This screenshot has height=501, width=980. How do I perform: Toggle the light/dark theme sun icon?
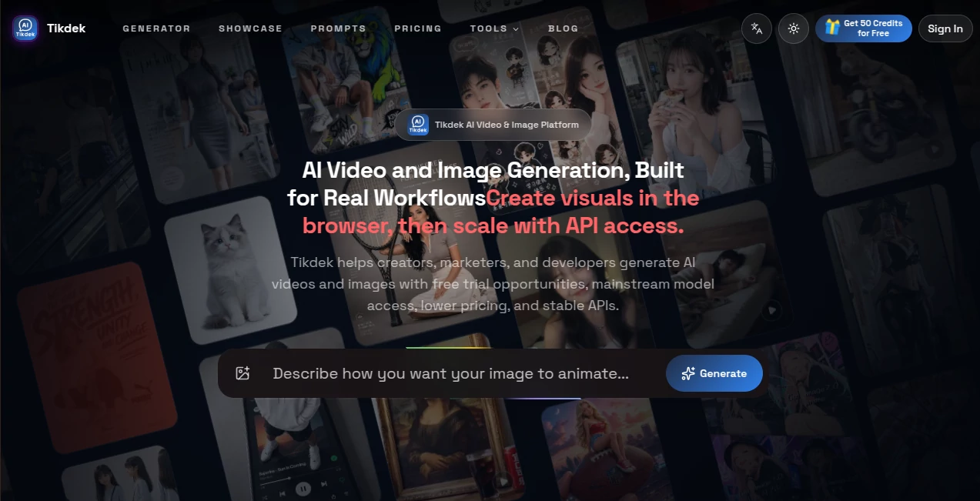click(794, 28)
